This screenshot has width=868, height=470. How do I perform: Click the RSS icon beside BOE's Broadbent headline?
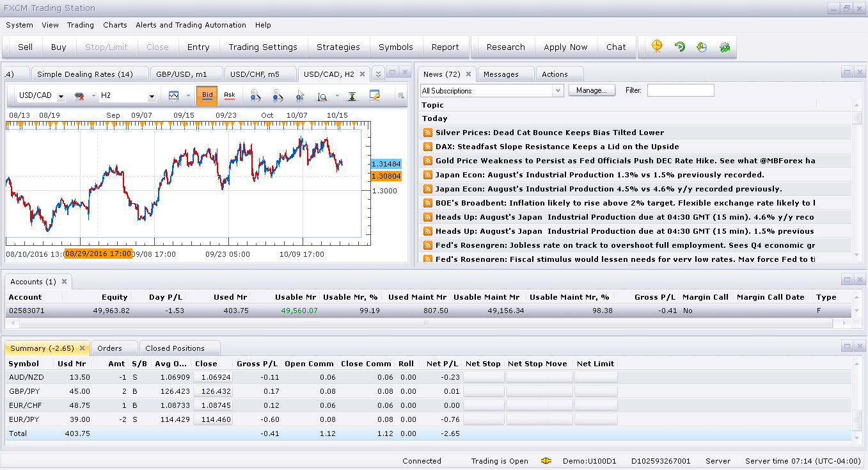[428, 203]
